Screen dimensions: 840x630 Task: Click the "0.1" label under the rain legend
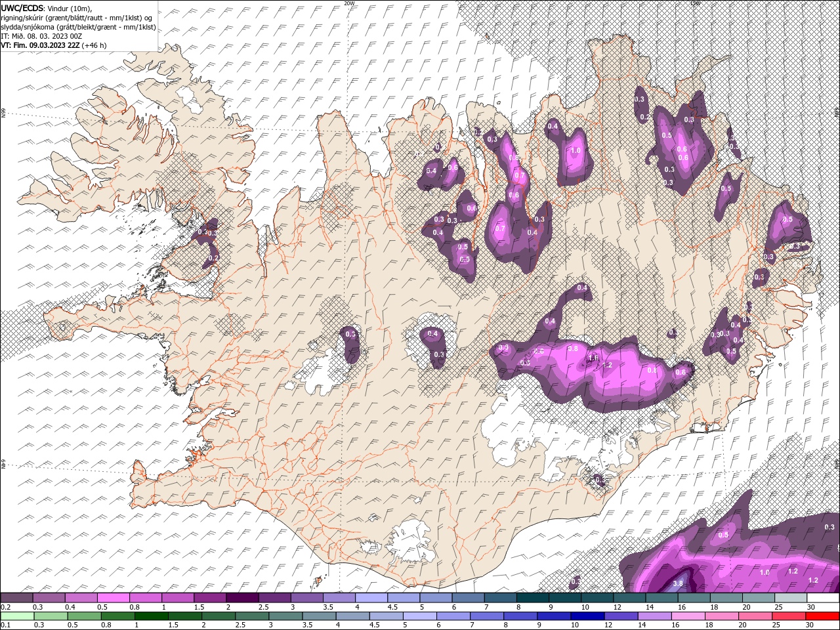(5, 625)
